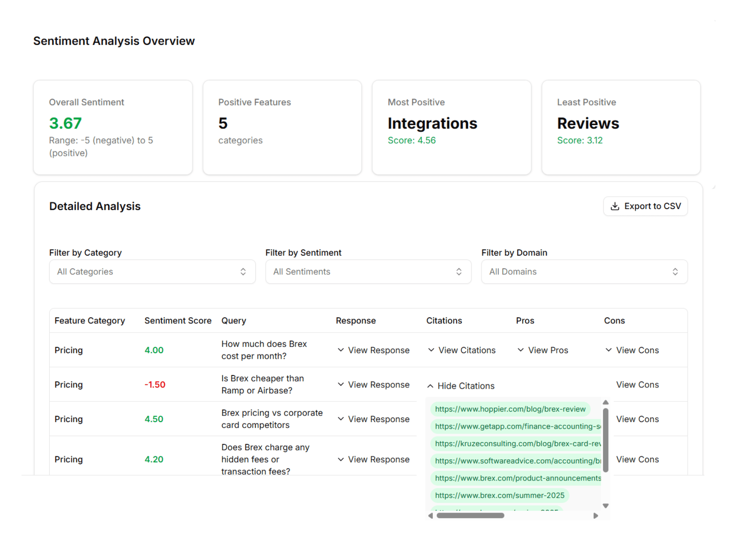Collapse citations for the Ramp comparison query
The height and width of the screenshot is (560, 737).
click(460, 386)
